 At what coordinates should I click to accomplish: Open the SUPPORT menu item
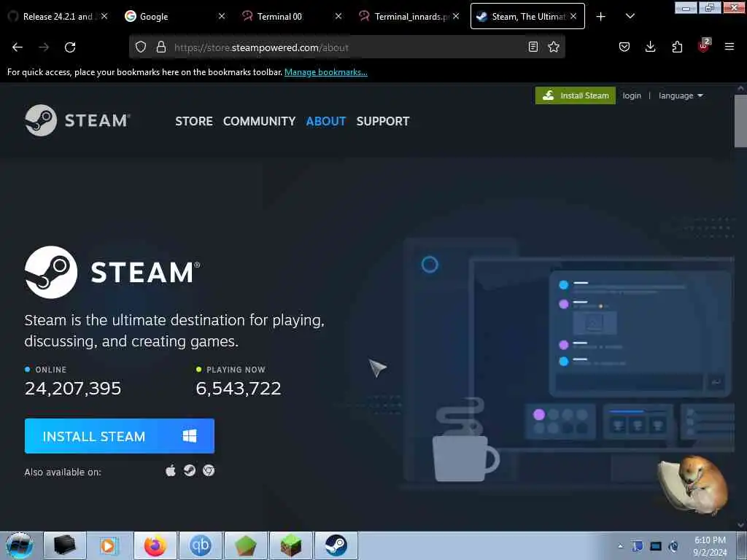(x=383, y=121)
